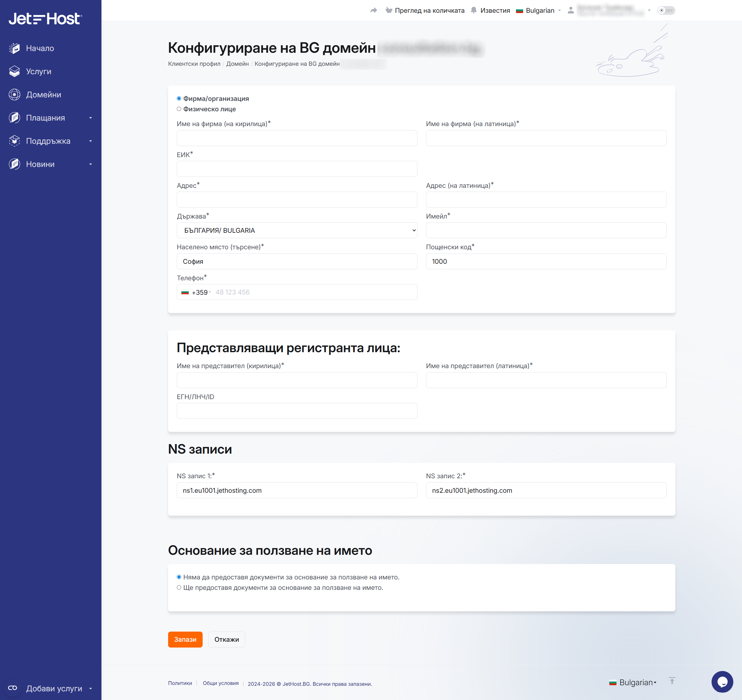The height and width of the screenshot is (700, 742).
Task: Open the +359 phone country code selector
Action: [196, 292]
